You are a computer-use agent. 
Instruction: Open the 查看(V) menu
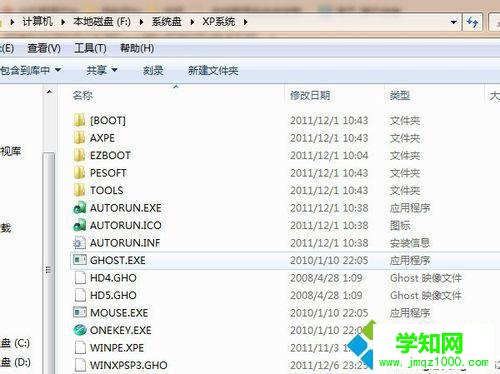(x=44, y=49)
